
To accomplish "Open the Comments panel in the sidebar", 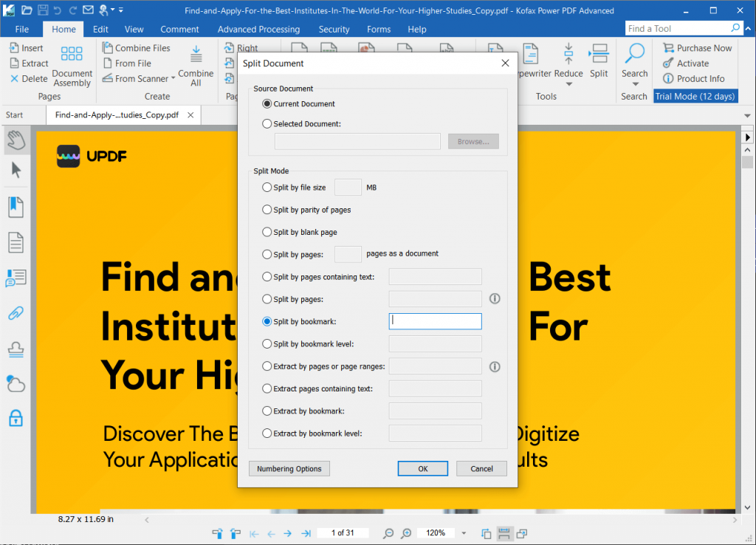I will (15, 278).
